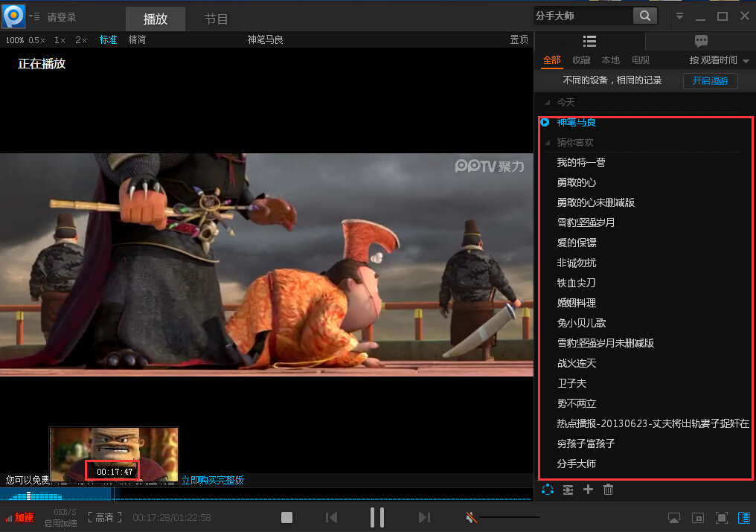Image resolution: width=756 pixels, height=532 pixels.
Task: Select the 全部 filter tab
Action: tap(551, 60)
